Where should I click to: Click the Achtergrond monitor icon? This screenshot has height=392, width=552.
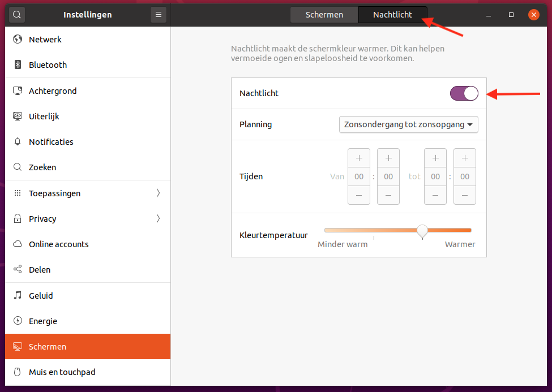point(18,91)
